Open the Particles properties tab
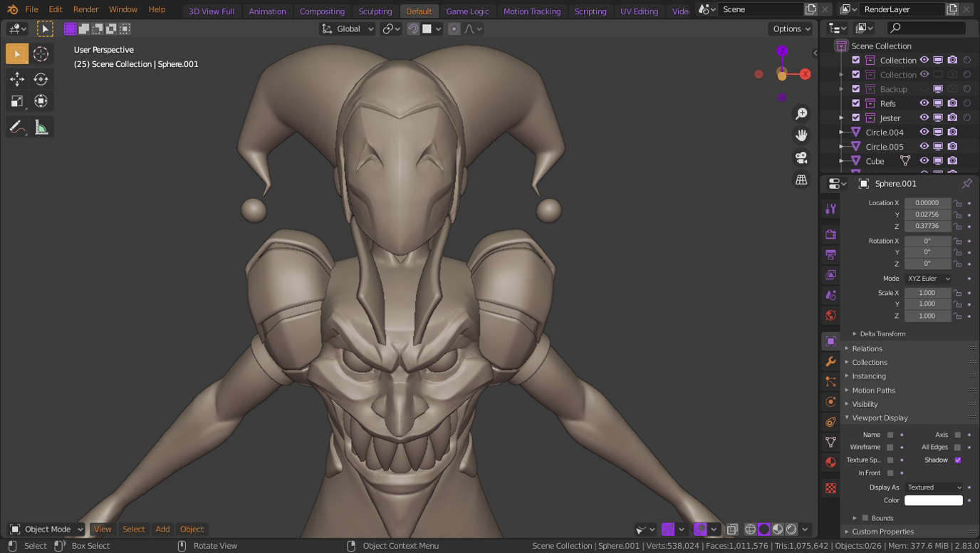The width and height of the screenshot is (980, 553). pyautogui.click(x=830, y=382)
